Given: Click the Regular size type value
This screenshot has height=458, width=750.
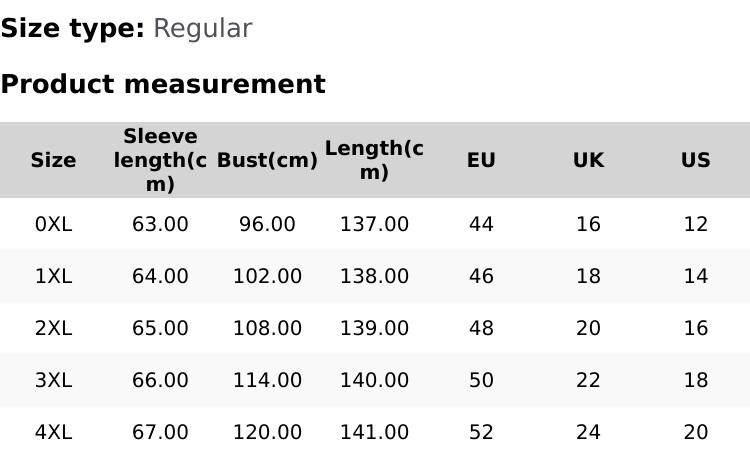Looking at the screenshot, I should pyautogui.click(x=202, y=28).
